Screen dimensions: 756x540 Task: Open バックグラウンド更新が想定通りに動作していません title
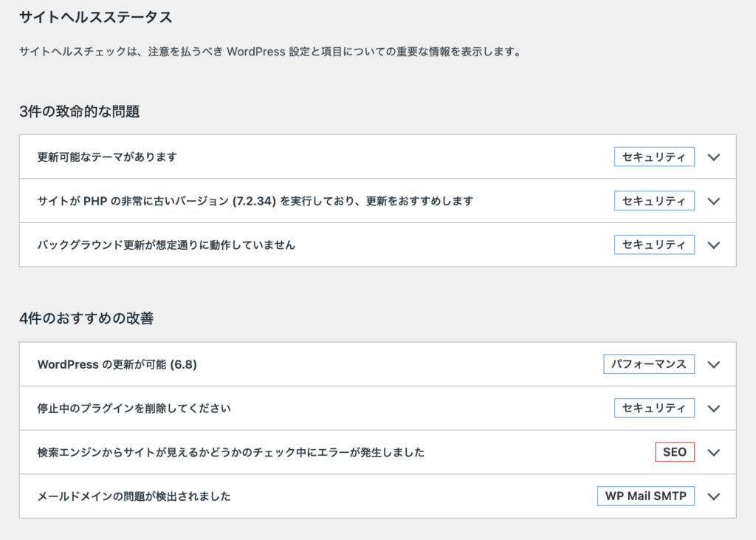[166, 245]
